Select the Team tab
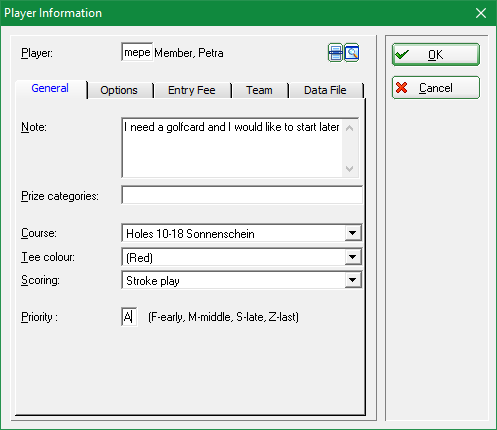 259,90
